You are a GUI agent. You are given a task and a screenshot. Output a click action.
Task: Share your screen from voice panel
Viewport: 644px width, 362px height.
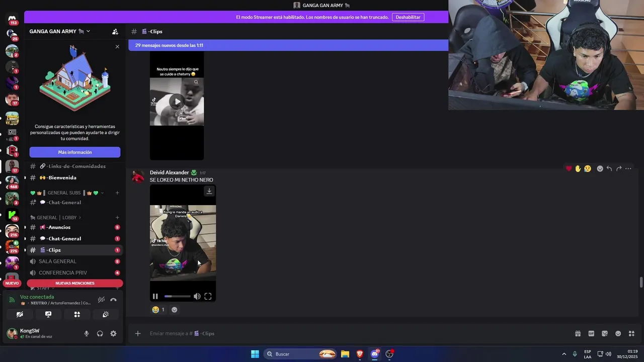pos(48,314)
